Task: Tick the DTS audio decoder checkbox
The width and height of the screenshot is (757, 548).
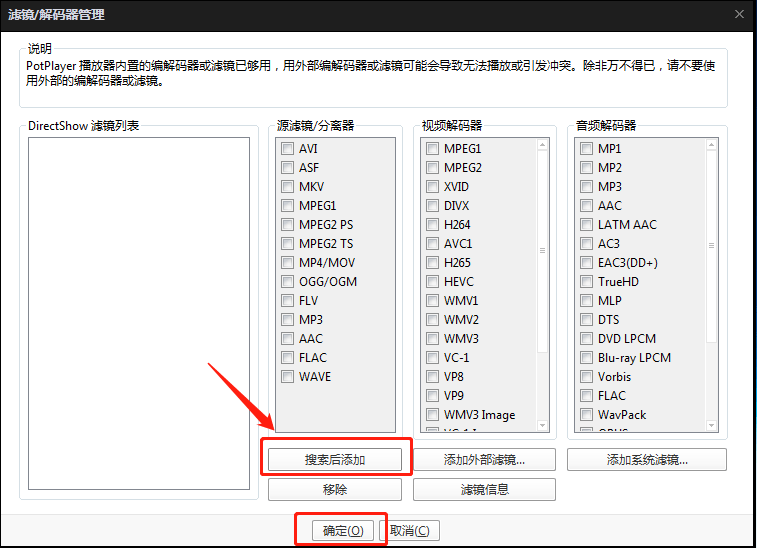Action: pos(586,320)
